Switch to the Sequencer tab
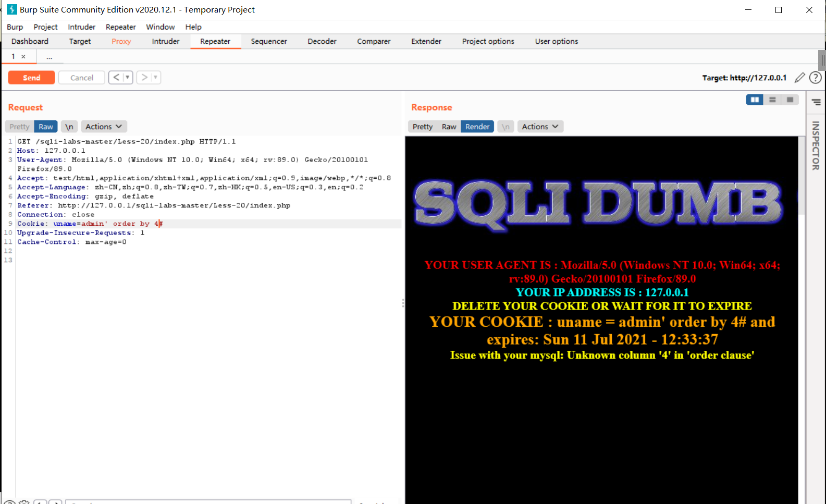 coord(269,42)
